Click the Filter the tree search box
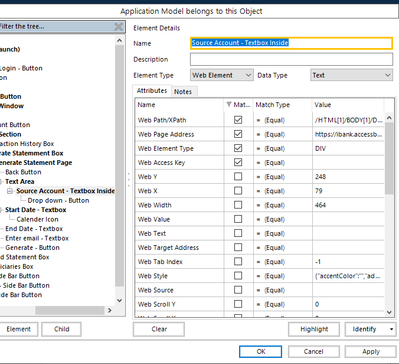399x364 pixels. (x=57, y=27)
